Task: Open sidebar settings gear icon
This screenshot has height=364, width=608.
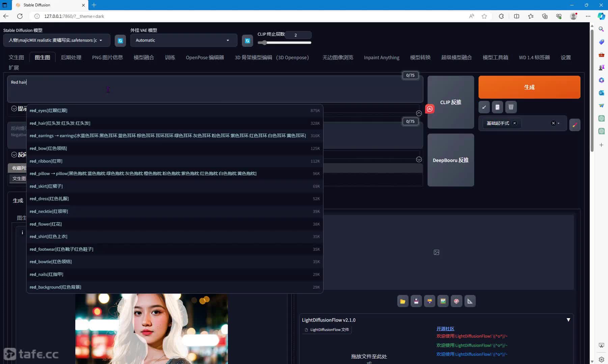Action: [x=601, y=359]
